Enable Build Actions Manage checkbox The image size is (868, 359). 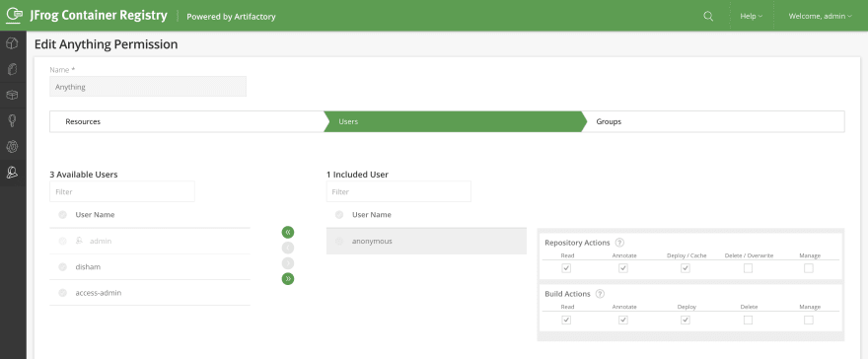[x=809, y=320]
